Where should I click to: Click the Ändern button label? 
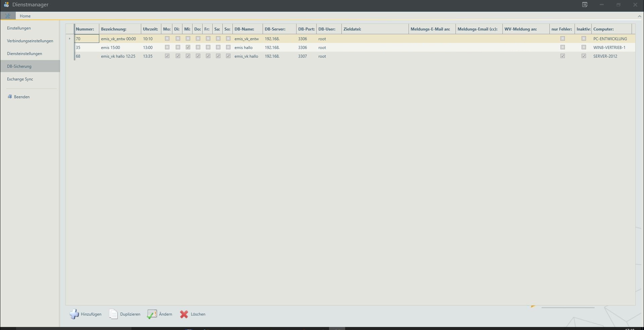coord(165,314)
